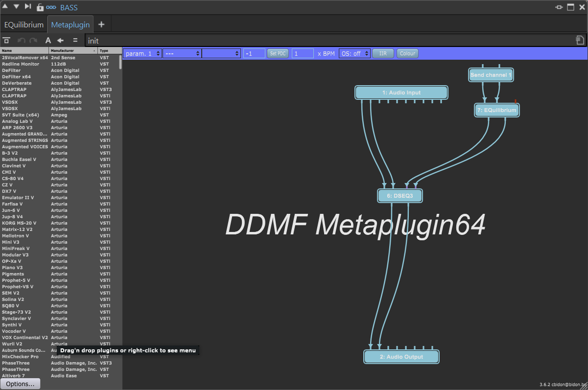Switch to the EQuilibrium tab
588x390 pixels.
pyautogui.click(x=24, y=24)
